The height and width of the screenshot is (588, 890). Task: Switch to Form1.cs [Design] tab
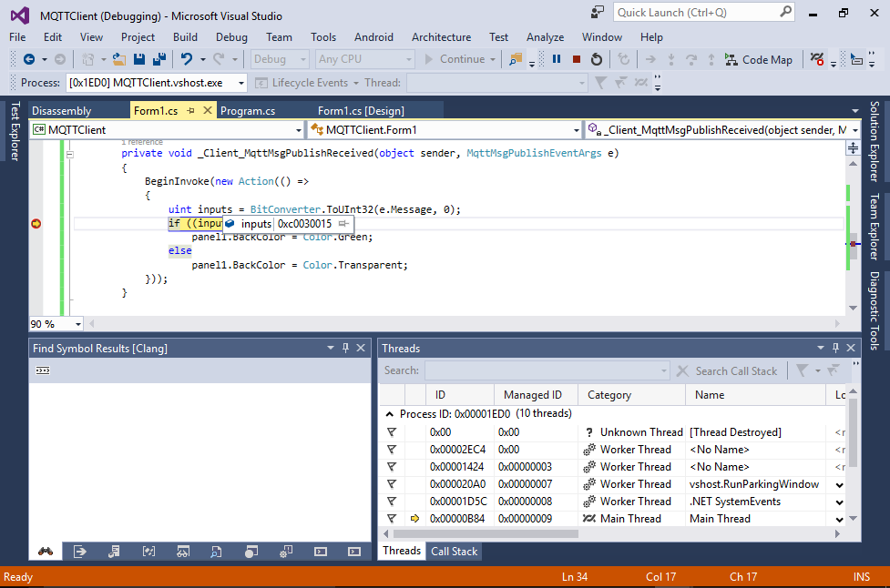tap(361, 110)
